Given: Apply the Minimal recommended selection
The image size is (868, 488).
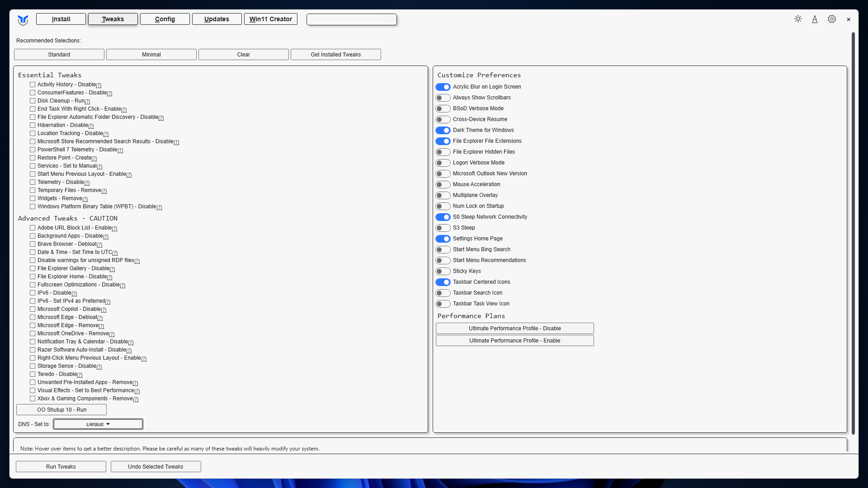Looking at the screenshot, I should pyautogui.click(x=151, y=55).
